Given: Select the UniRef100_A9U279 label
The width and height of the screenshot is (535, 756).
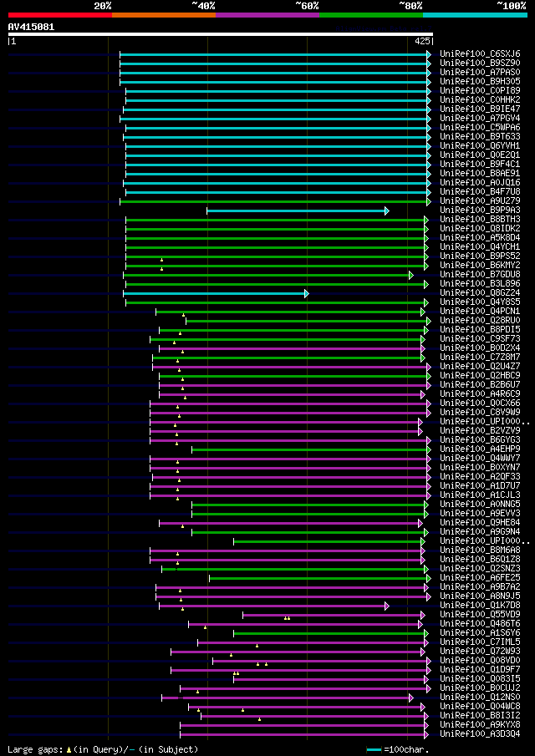Looking at the screenshot, I should pyautogui.click(x=480, y=200).
